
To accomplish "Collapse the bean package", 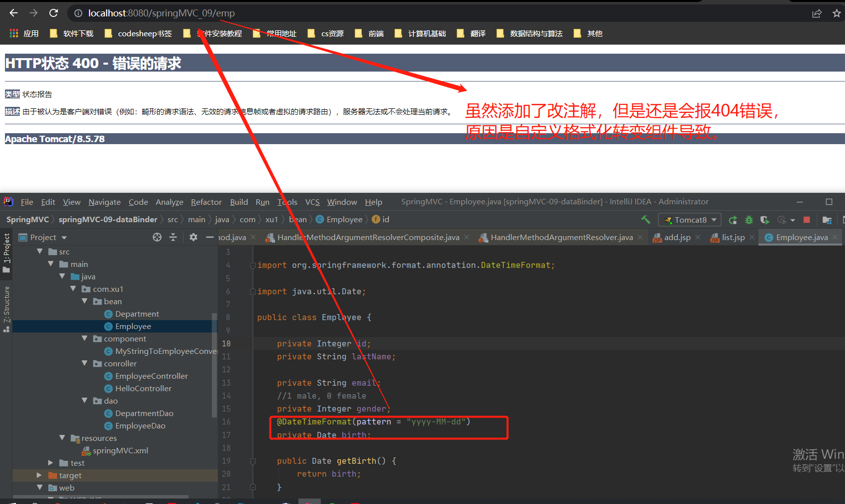I will (x=85, y=301).
